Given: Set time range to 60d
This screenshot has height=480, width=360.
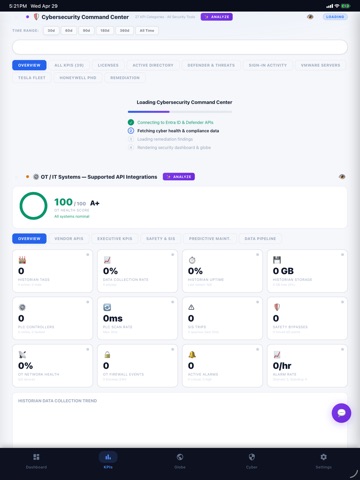Looking at the screenshot, I should [69, 31].
